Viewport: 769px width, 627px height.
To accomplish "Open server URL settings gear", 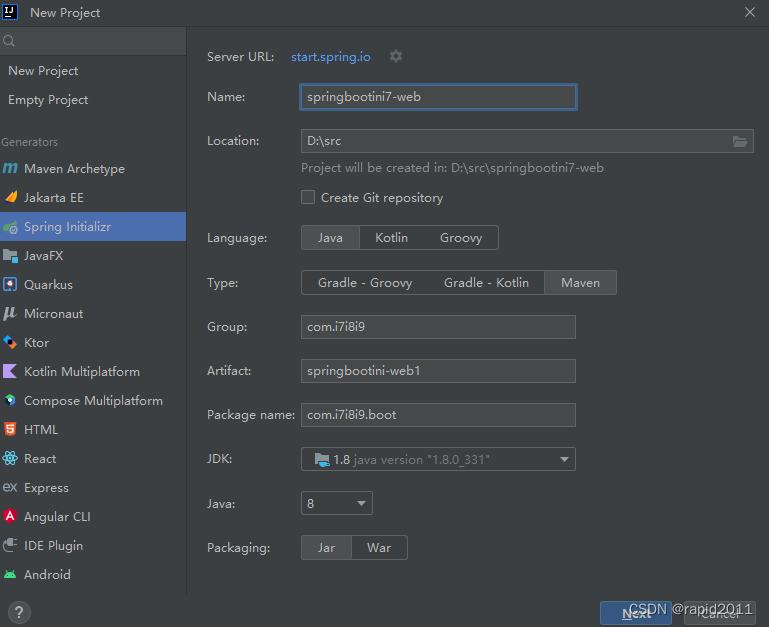I will (396, 56).
